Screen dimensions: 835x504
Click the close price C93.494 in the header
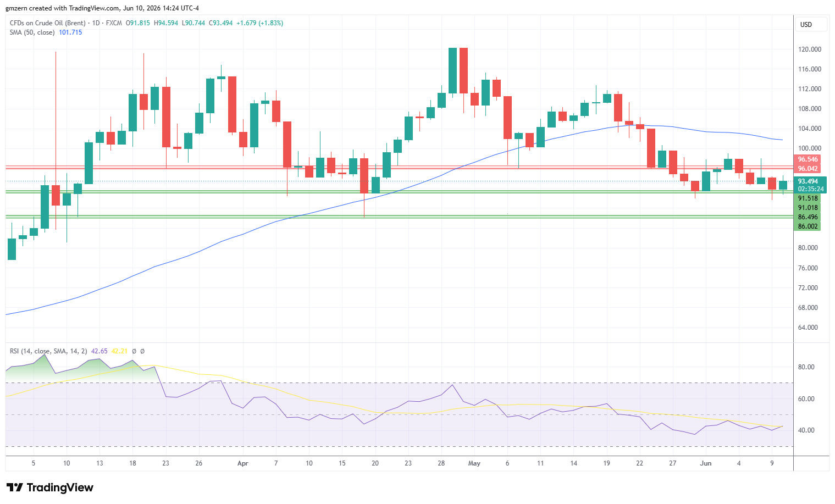[x=221, y=23]
